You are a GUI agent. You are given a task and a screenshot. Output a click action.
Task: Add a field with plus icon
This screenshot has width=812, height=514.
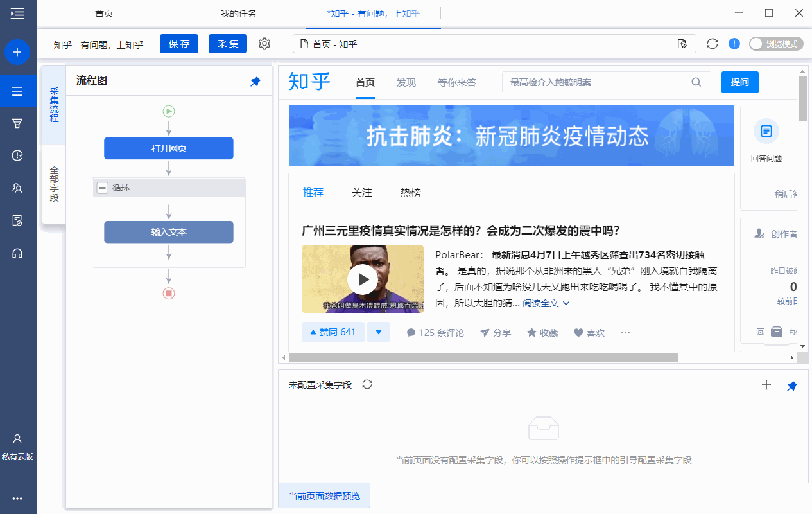pos(766,385)
